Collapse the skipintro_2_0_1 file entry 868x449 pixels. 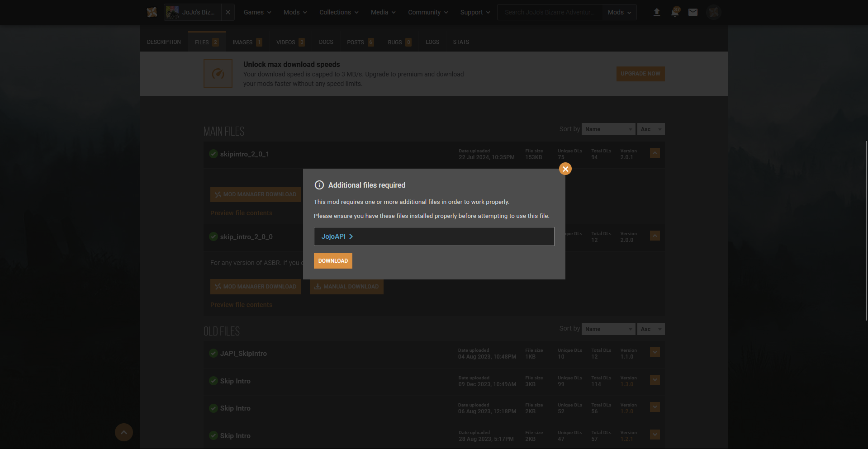[x=655, y=153]
